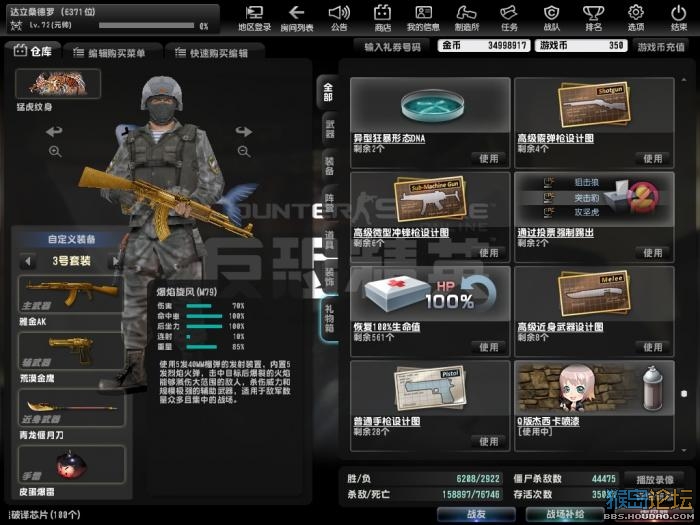Viewport: 700px width, 525px height.
Task: Use the 高级霰弹枪设计图 item
Action: point(653,158)
